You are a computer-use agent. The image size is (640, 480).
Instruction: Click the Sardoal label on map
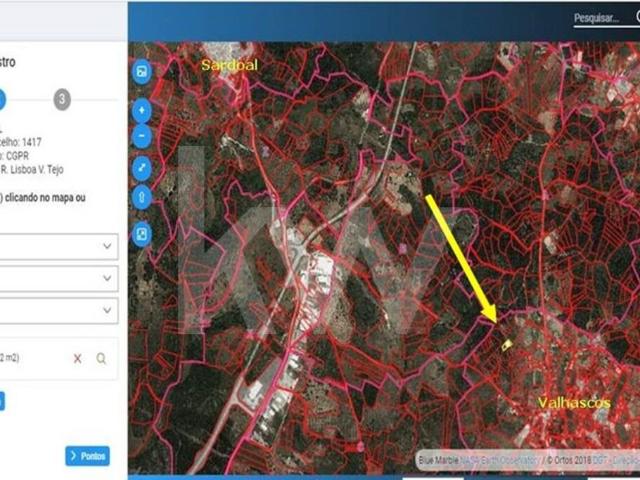click(x=229, y=64)
